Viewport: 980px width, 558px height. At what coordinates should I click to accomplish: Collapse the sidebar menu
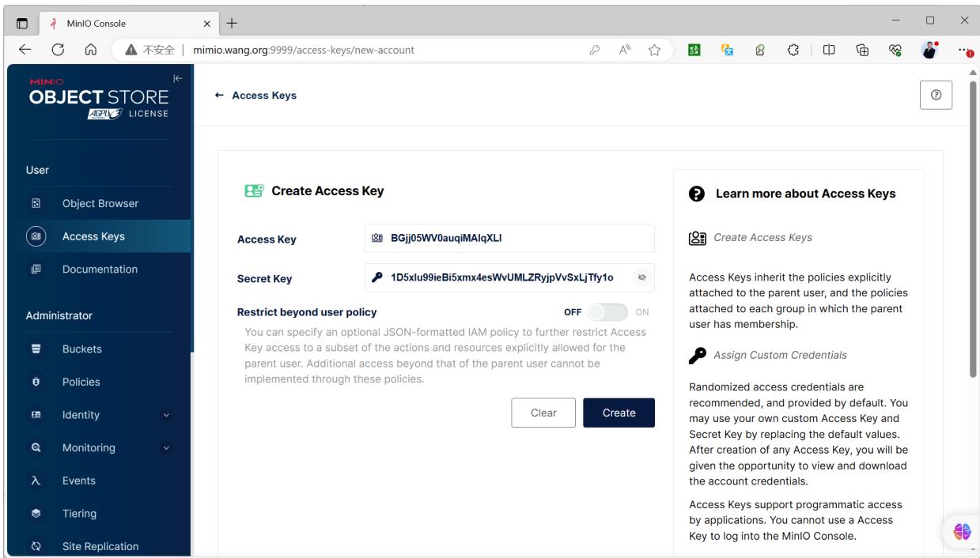coord(177,78)
